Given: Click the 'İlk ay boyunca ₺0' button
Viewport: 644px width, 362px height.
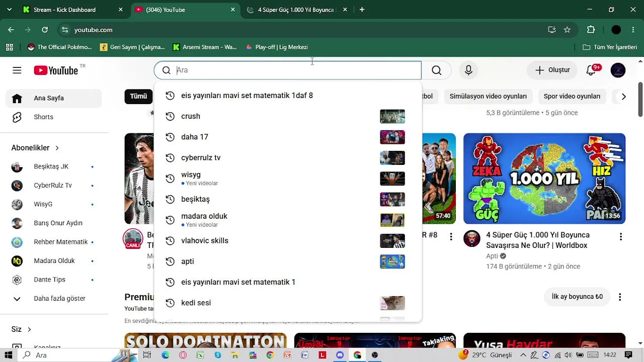Looking at the screenshot, I should coord(577,297).
